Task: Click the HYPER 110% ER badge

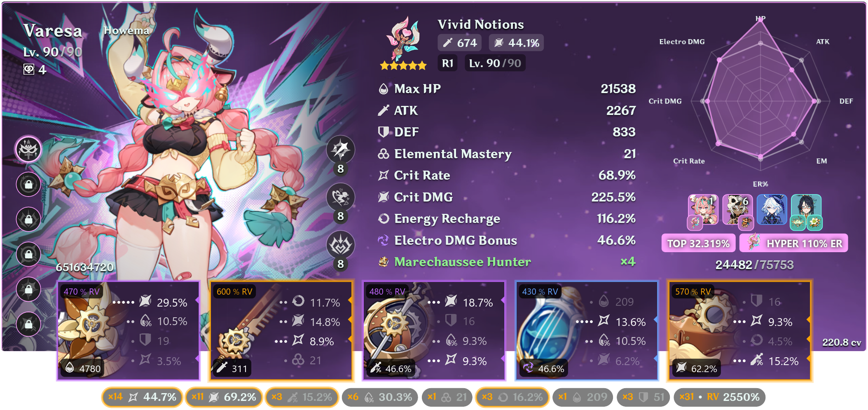Action: pos(794,243)
